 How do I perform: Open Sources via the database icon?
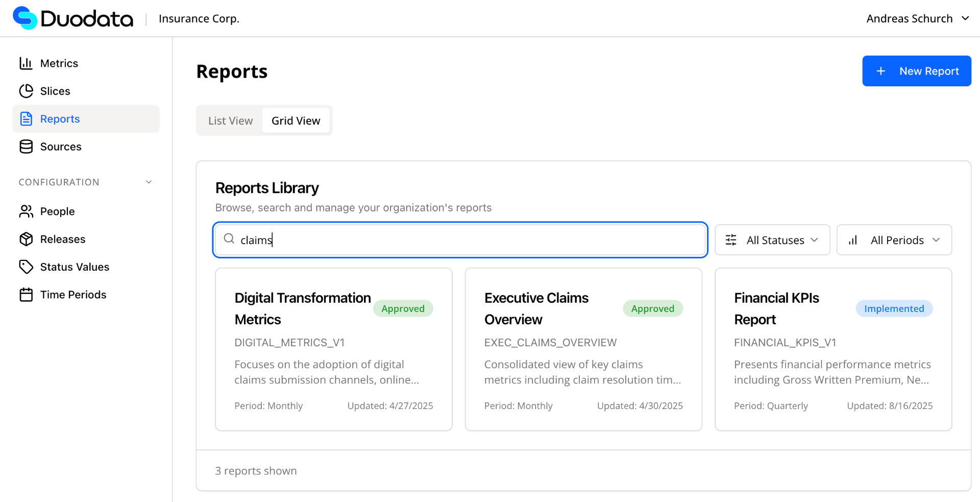pyautogui.click(x=26, y=147)
